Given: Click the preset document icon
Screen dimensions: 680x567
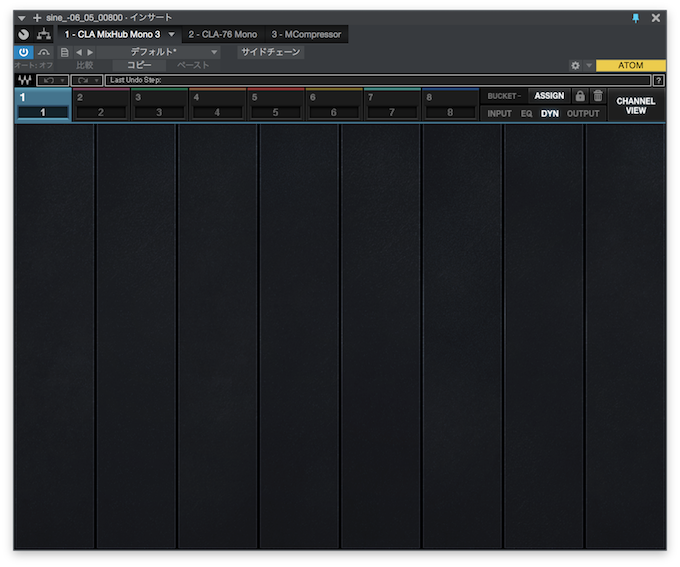Looking at the screenshot, I should [x=65, y=52].
